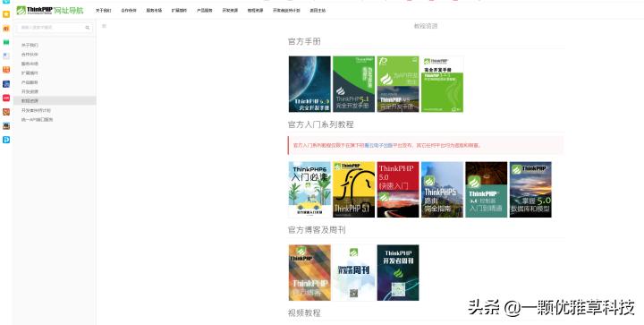Open 服务市场 in the top navigation
The height and width of the screenshot is (325, 644).
coord(154,10)
